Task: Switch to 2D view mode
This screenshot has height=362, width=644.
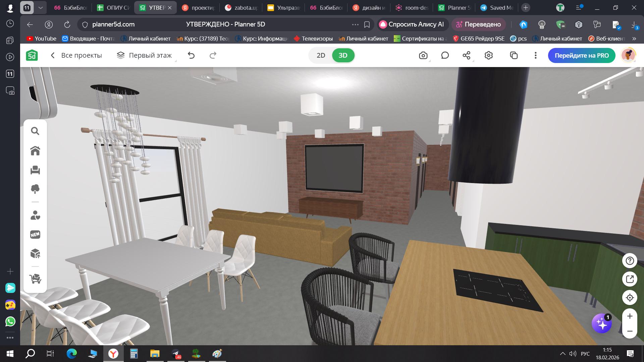Action: pyautogui.click(x=321, y=56)
